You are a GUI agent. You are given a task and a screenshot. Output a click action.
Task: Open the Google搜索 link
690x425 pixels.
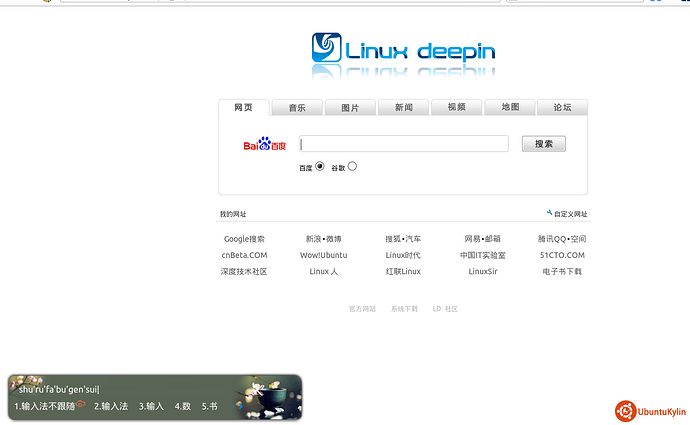point(244,239)
